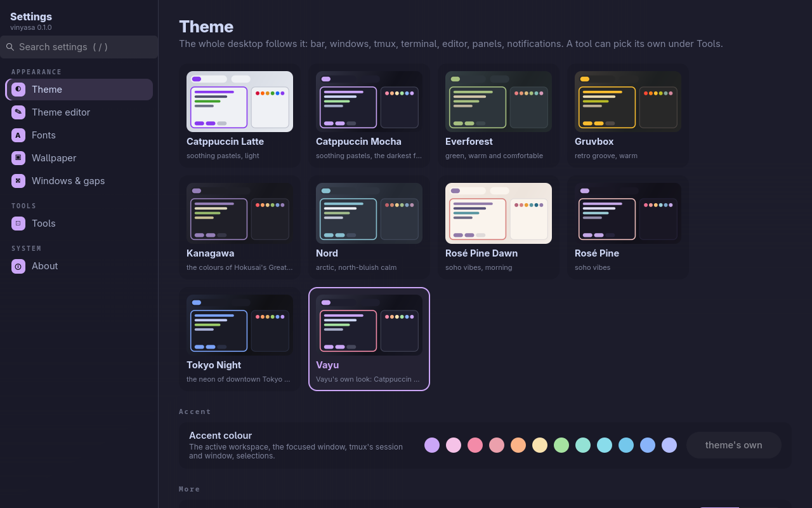Choose the Gruvbox theme preview
The width and height of the screenshot is (812, 508).
(628, 102)
